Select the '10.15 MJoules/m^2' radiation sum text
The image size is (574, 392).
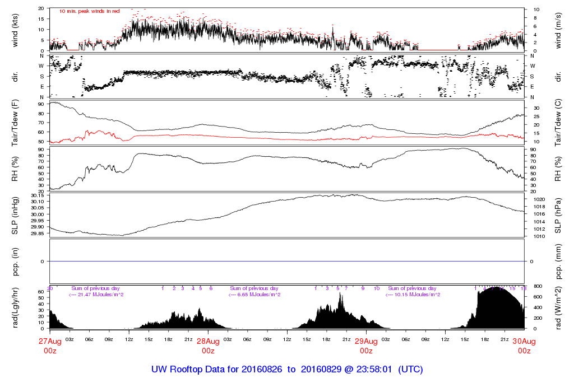pos(417,295)
